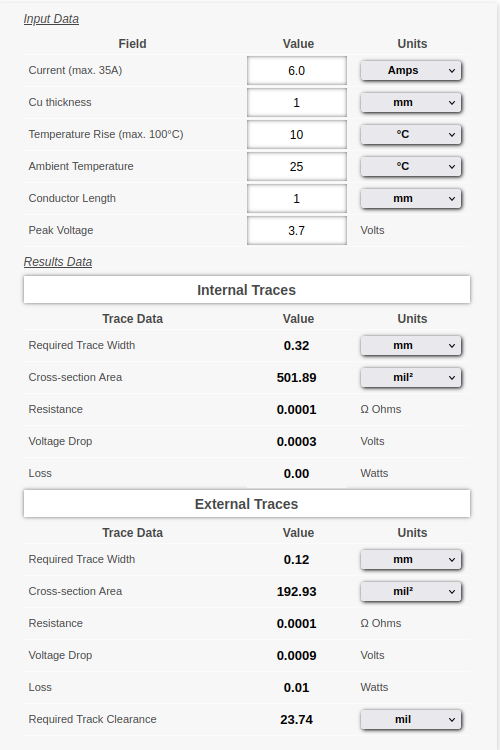Open Required Track Clearance mil dropdown
The image size is (500, 750).
(411, 719)
